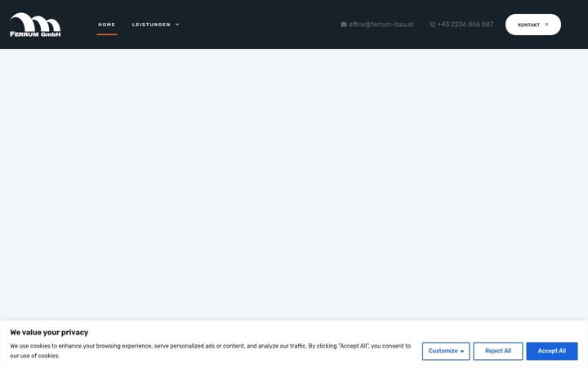Open the Kontakt button
The height and width of the screenshot is (368, 588).
point(532,25)
